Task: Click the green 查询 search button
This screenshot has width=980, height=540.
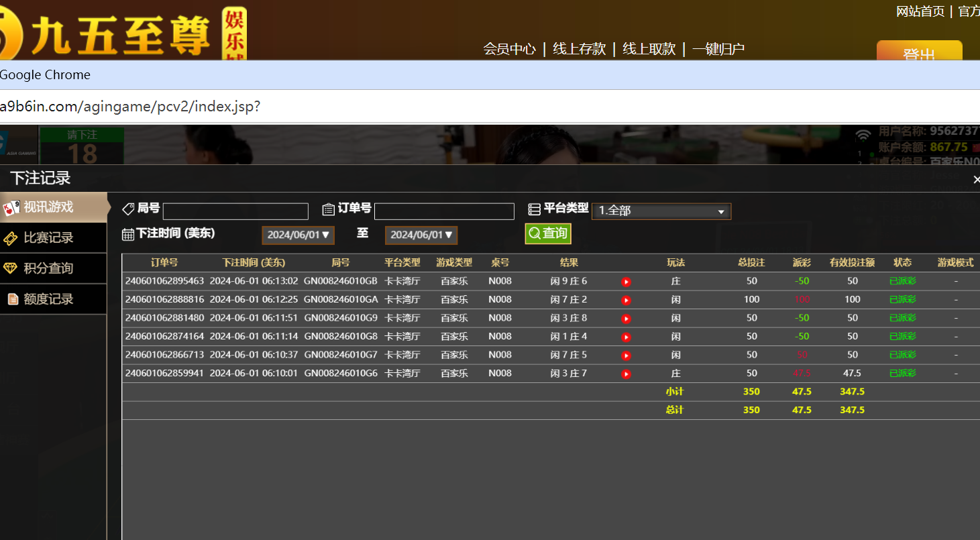Action: pyautogui.click(x=547, y=233)
